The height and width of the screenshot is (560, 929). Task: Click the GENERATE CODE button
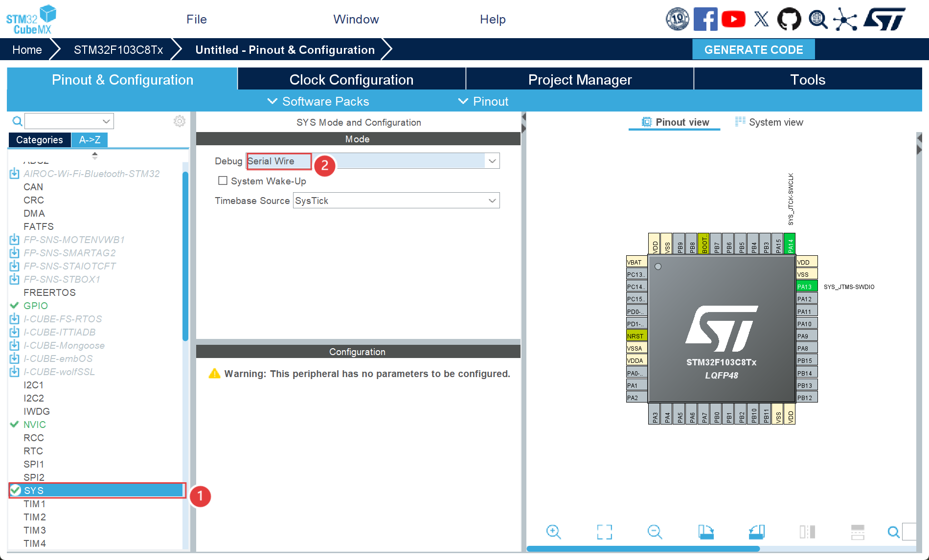click(x=753, y=49)
